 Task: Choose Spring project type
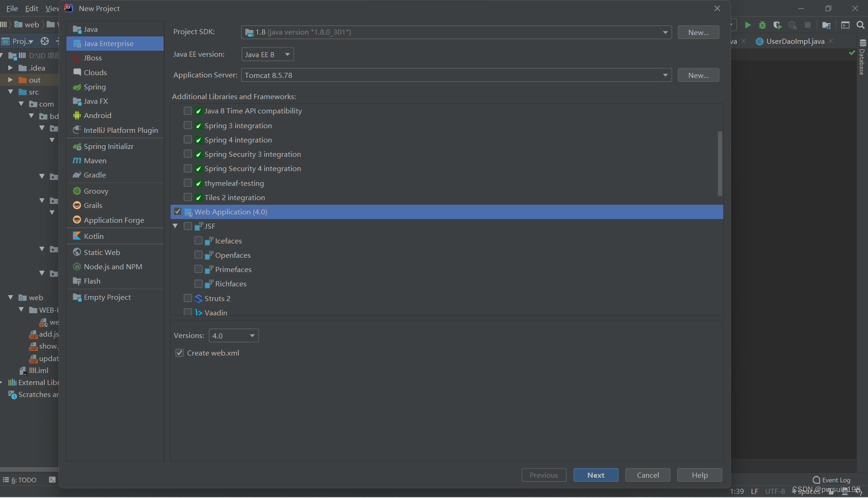[x=115, y=87]
